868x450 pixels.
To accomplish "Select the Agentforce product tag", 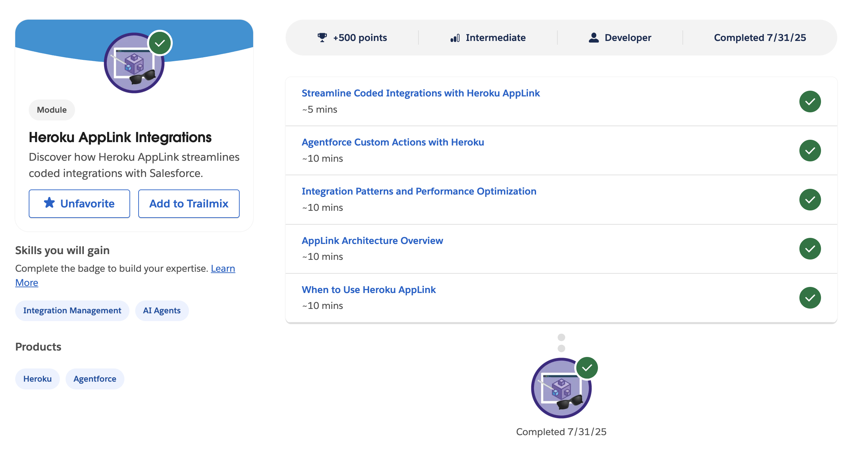I will [95, 379].
